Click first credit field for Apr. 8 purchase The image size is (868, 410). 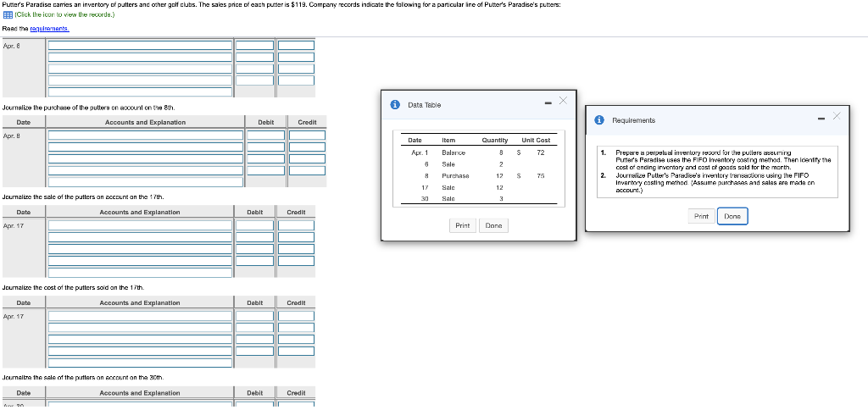[307, 135]
